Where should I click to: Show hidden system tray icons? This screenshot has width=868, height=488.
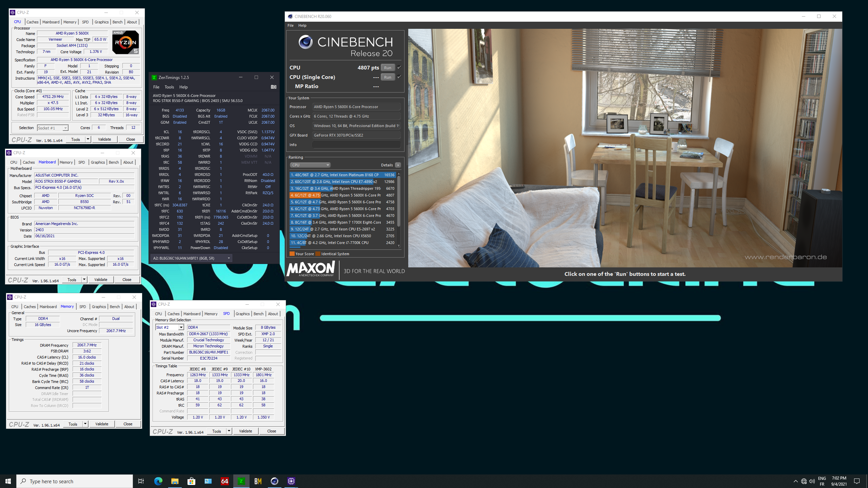(x=795, y=481)
